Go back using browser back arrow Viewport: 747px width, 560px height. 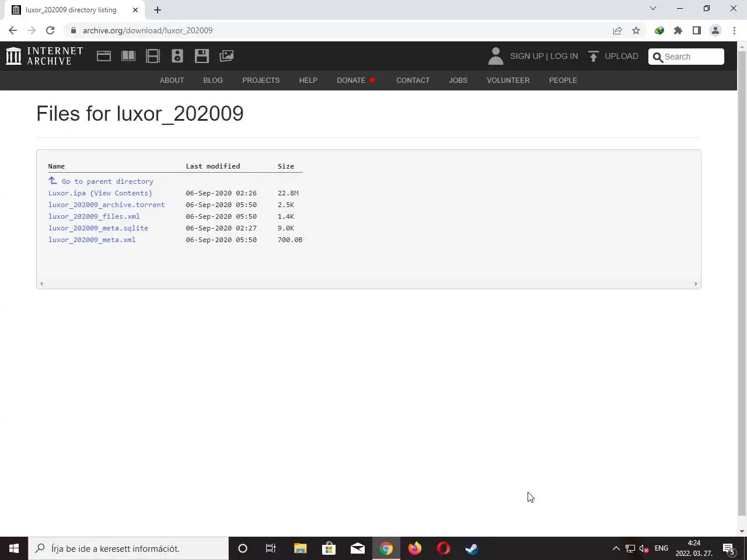(13, 30)
